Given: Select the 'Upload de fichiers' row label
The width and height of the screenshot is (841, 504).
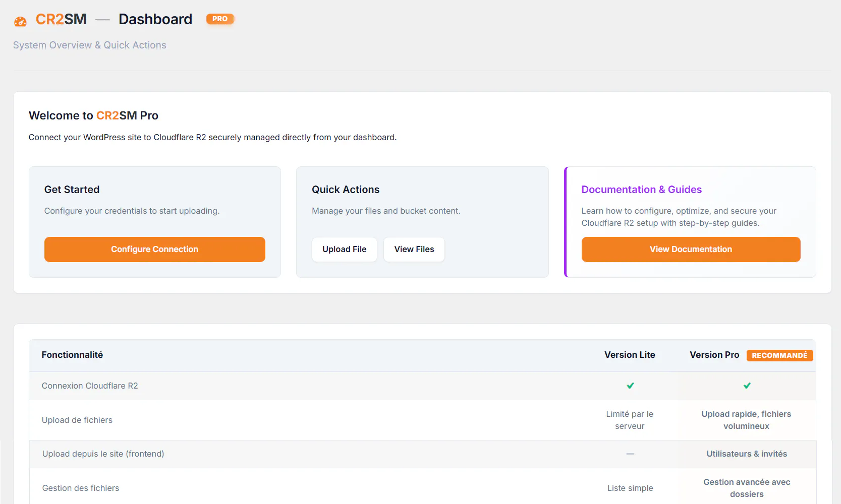Looking at the screenshot, I should (77, 420).
